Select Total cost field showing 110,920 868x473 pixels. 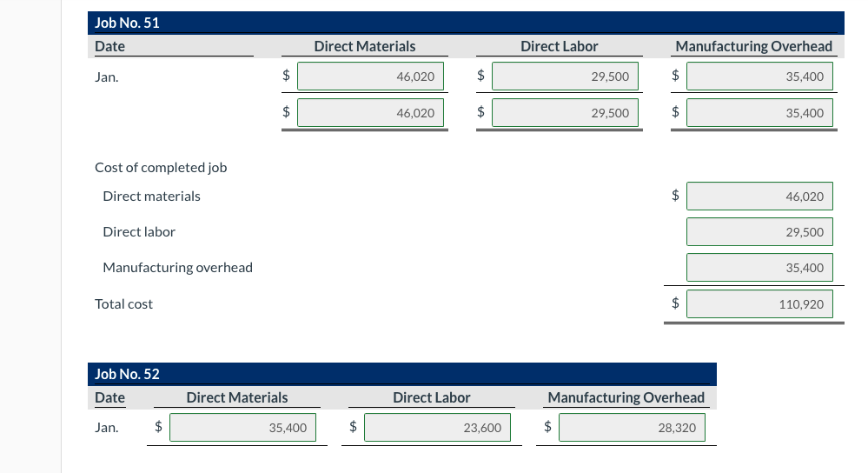[x=759, y=304]
